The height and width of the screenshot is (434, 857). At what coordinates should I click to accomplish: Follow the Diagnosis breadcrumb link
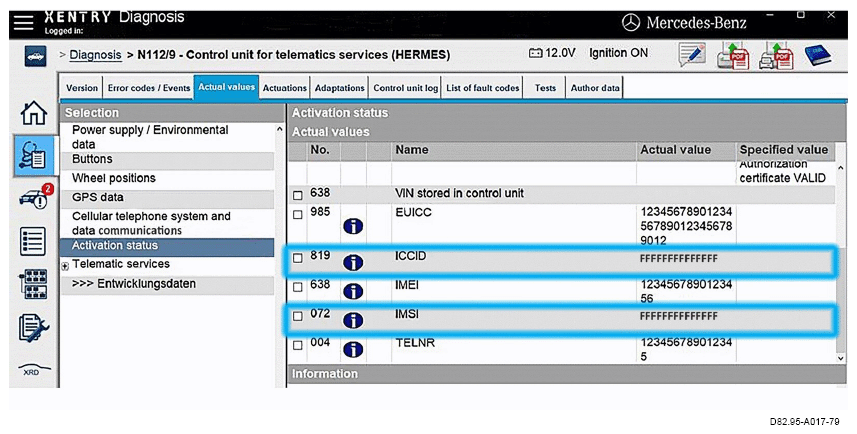[95, 55]
